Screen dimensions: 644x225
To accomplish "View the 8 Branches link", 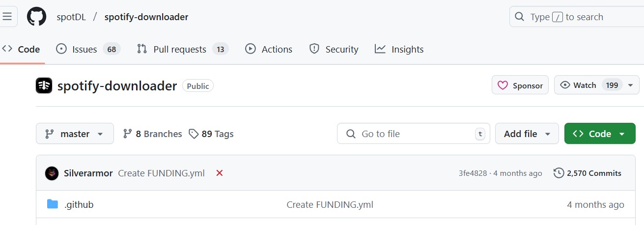I will point(152,134).
